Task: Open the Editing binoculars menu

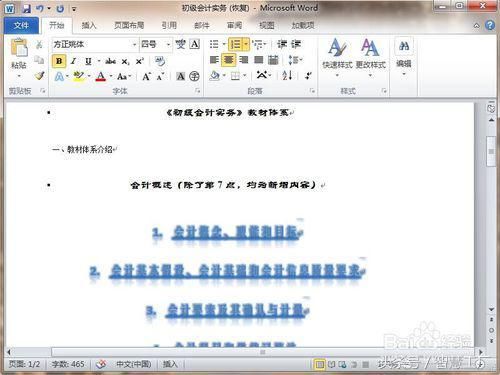Action: pos(404,57)
